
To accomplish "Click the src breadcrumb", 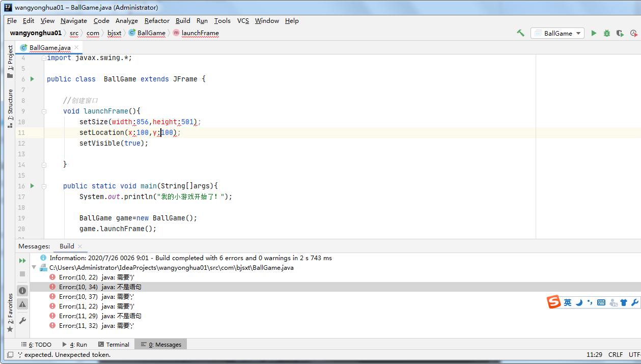I will click(74, 33).
